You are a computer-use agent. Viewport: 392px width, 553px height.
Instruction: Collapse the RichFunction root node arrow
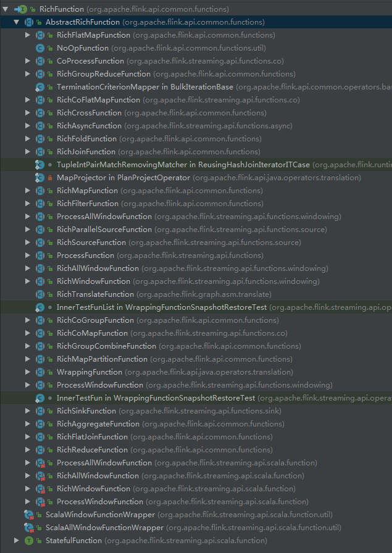(6, 9)
